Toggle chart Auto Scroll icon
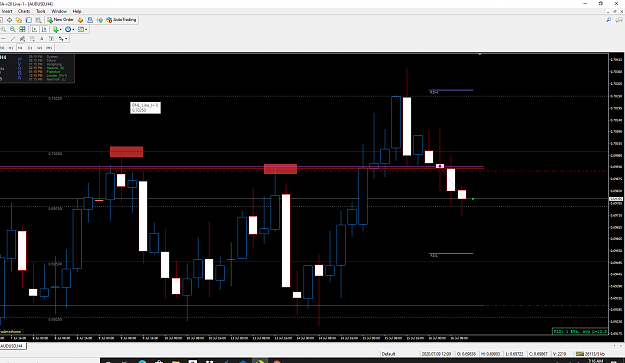Viewport: 625px width, 363px height. [34, 29]
